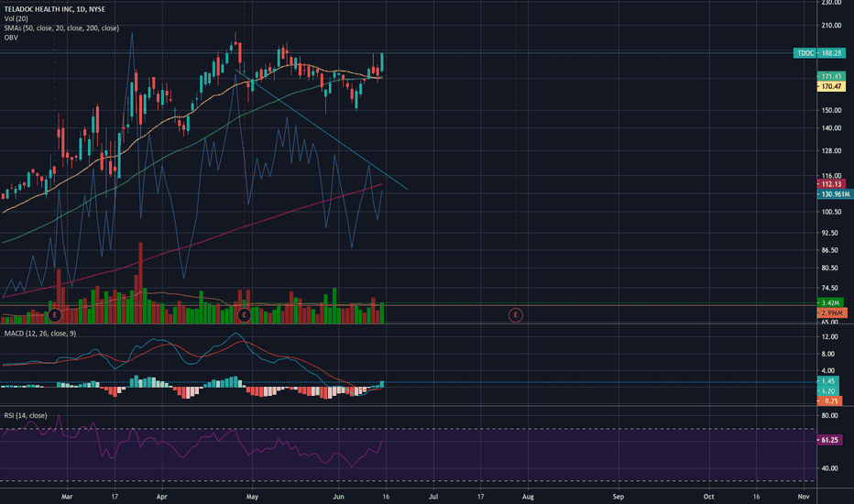Click the 1.20 MACD signal label
This screenshot has height=504, width=854.
[828, 391]
